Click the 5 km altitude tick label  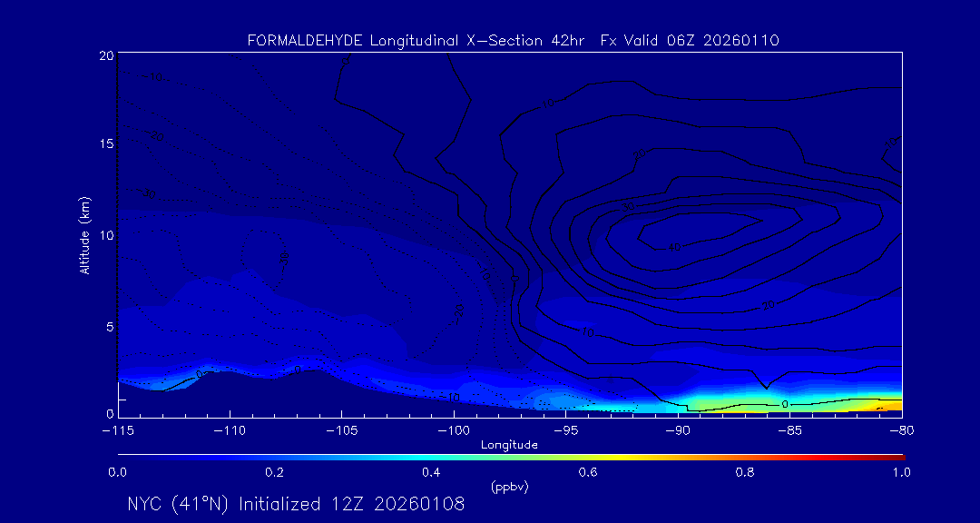click(x=108, y=325)
